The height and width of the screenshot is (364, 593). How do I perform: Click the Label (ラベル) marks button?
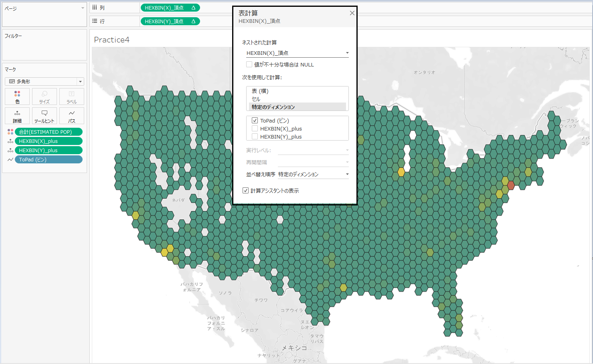[x=71, y=97]
